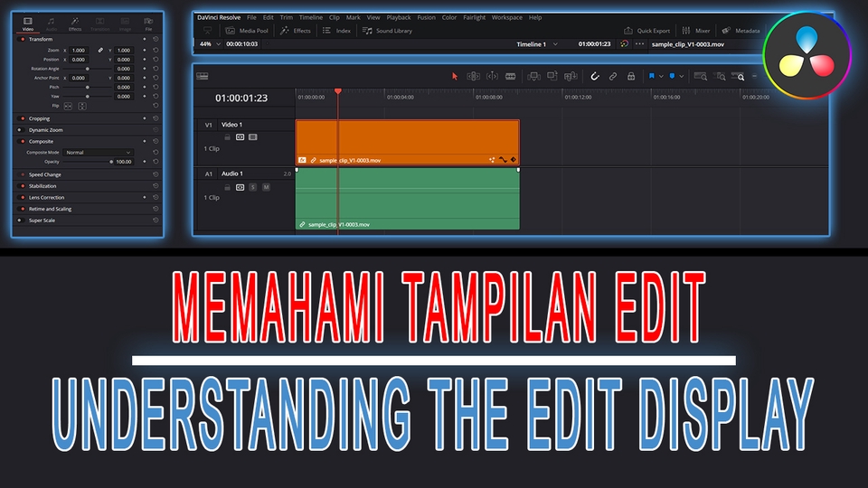The image size is (868, 488).
Task: Click the Flip vertical icon
Action: click(x=82, y=106)
